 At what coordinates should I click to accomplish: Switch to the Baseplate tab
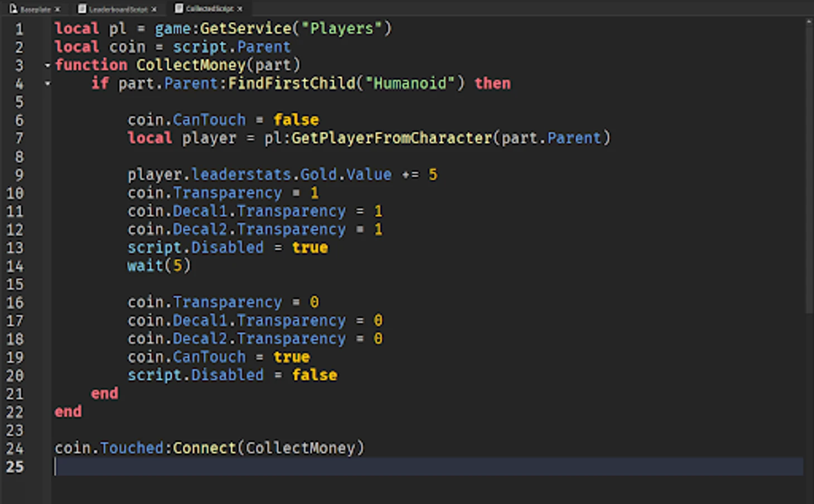point(35,9)
